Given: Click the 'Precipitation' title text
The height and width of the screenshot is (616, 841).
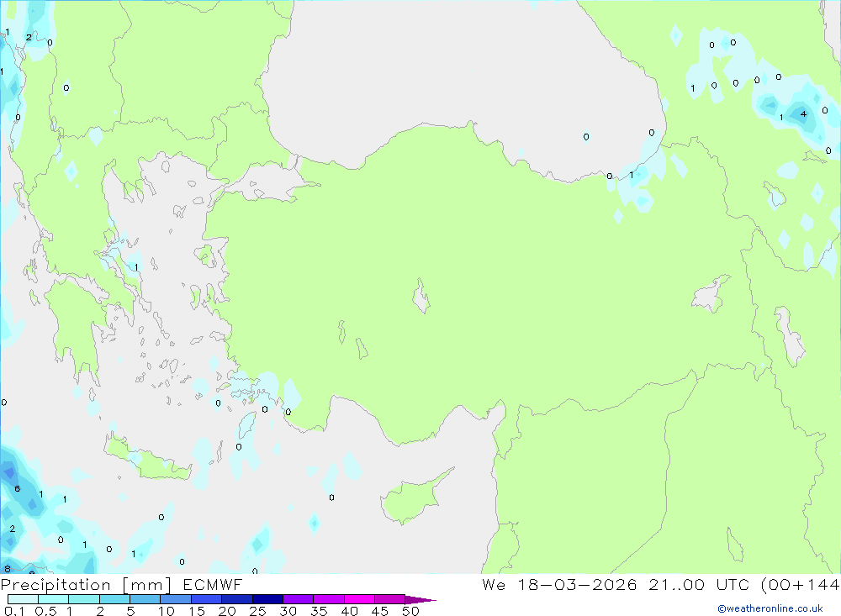Looking at the screenshot, I should [56, 585].
